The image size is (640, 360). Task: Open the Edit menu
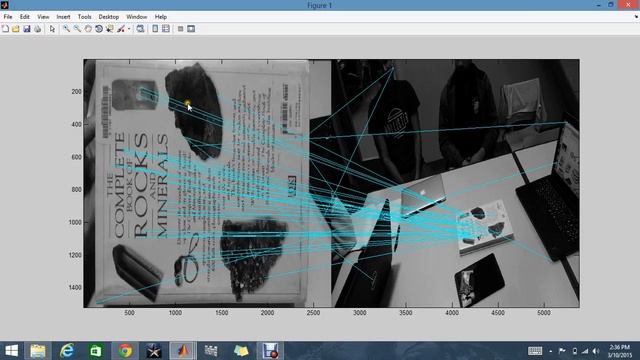[x=24, y=17]
